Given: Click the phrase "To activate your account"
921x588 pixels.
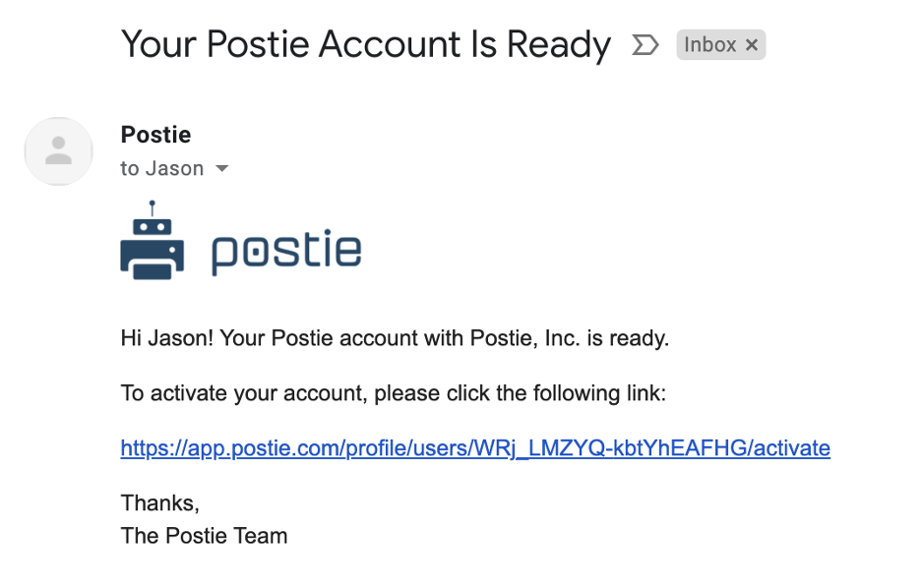Looking at the screenshot, I should [245, 394].
